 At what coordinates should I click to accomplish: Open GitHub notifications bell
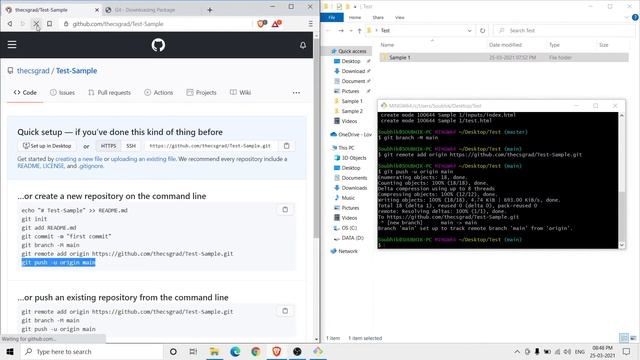(x=303, y=45)
